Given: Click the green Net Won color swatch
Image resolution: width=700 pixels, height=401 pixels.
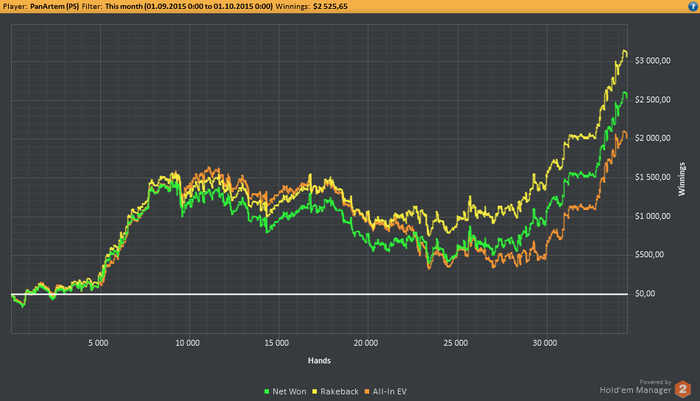Looking at the screenshot, I should coord(267,392).
